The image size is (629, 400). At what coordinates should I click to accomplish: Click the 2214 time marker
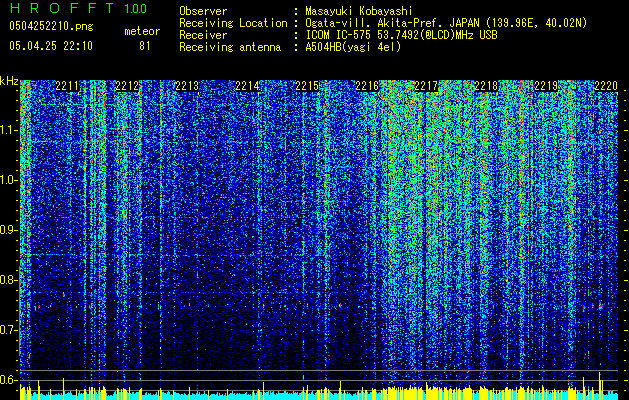247,86
